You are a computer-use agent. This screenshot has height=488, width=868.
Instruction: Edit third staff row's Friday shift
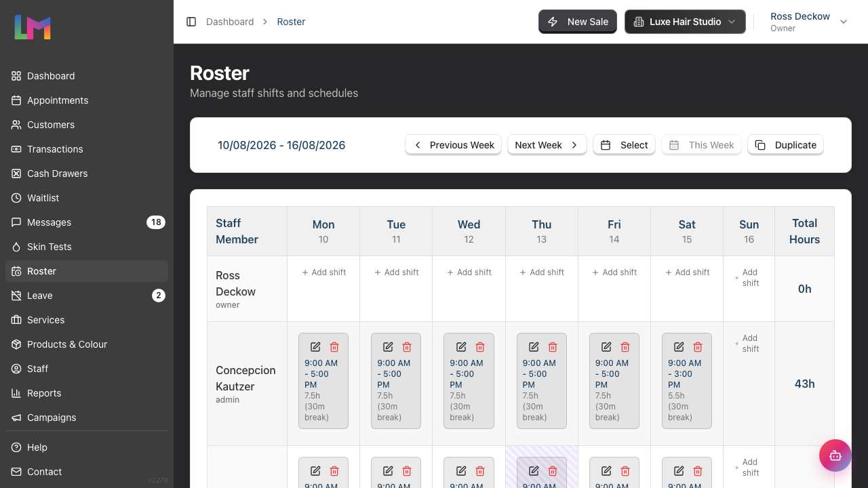click(x=606, y=471)
